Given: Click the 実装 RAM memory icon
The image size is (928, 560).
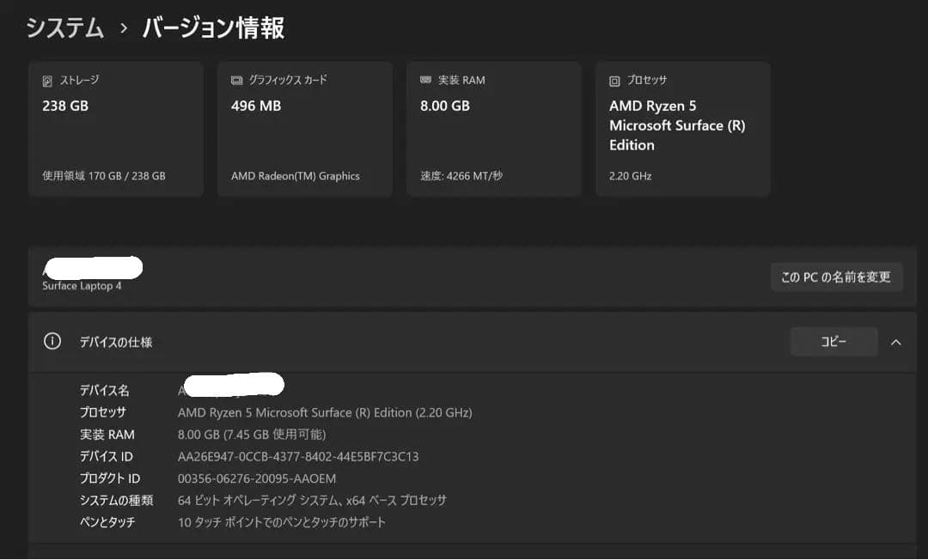Looking at the screenshot, I should coord(424,79).
